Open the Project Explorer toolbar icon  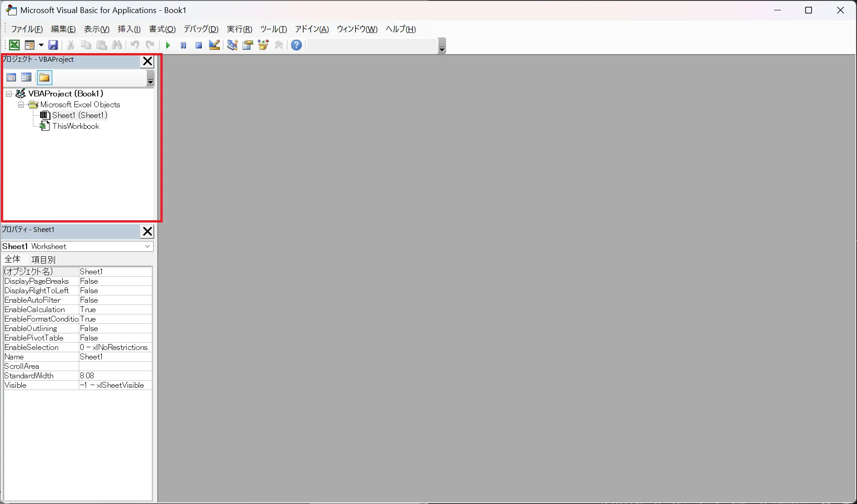[x=232, y=45]
